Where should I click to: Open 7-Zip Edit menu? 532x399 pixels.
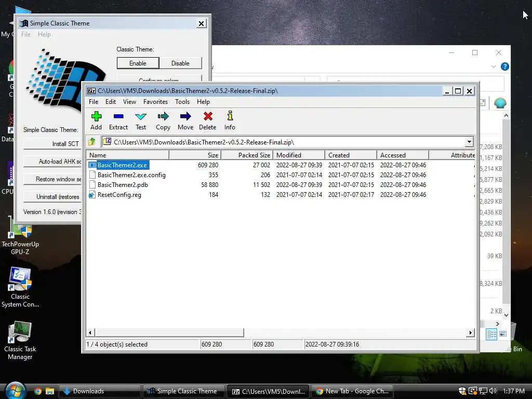(x=111, y=102)
